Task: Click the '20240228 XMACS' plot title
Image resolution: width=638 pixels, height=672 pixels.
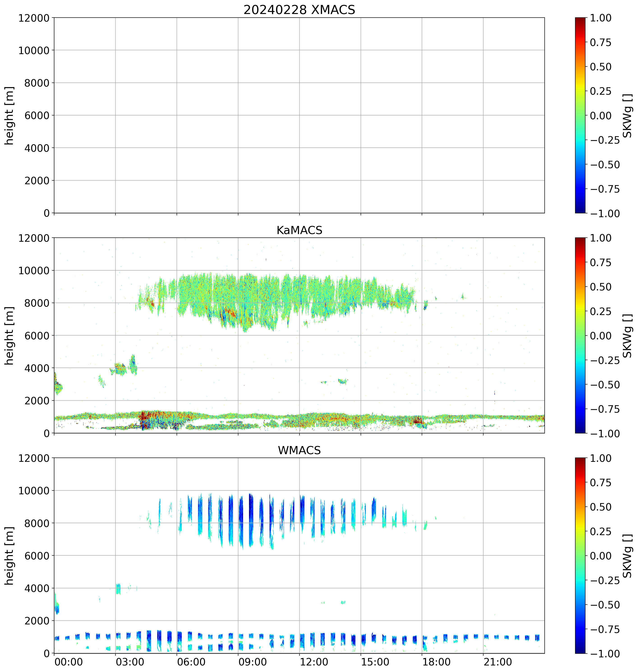Action: click(x=299, y=10)
